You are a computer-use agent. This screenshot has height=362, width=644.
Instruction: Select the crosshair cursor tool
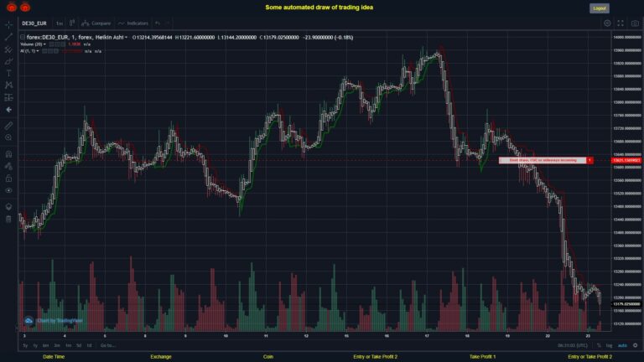pos(8,25)
